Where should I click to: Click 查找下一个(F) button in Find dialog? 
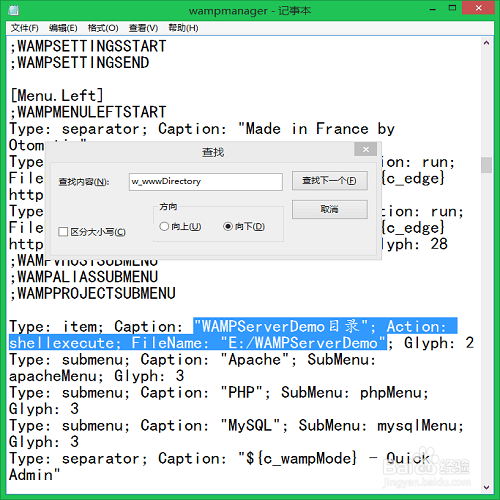click(x=330, y=181)
